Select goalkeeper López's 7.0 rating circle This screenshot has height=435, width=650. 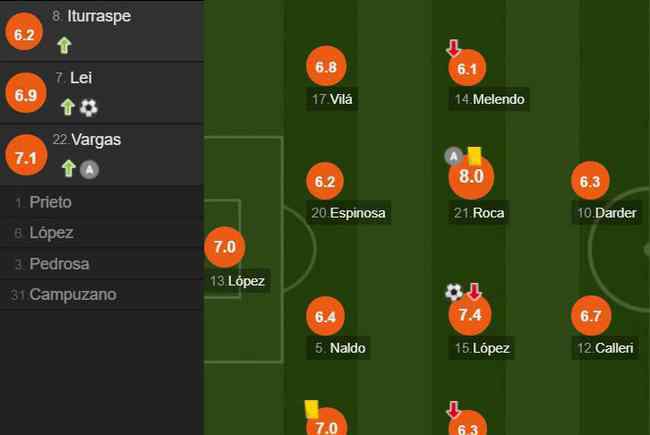pos(225,247)
